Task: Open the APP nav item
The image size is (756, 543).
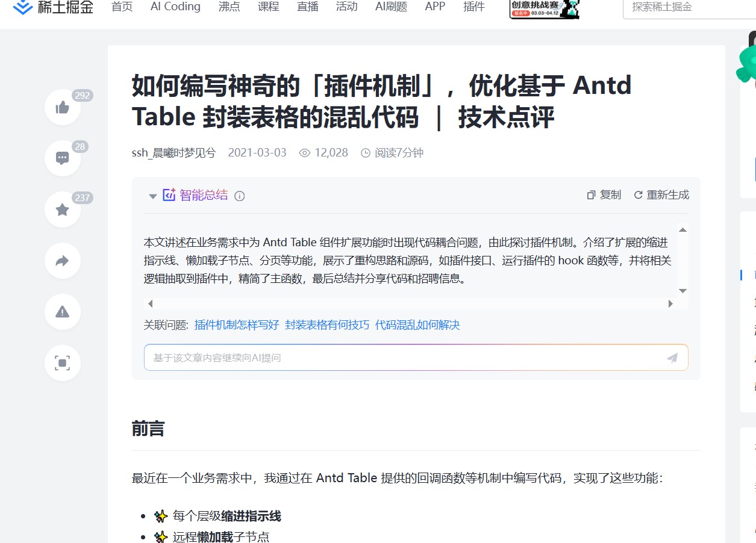Action: (x=435, y=7)
